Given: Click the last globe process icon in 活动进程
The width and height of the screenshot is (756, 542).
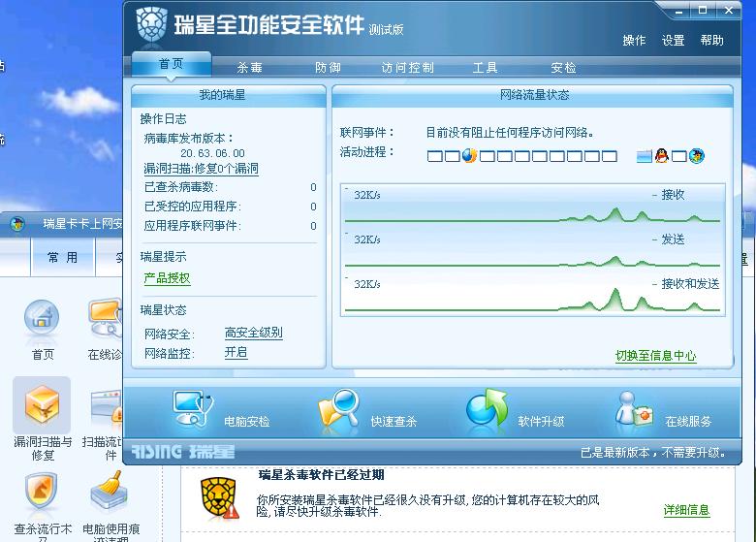Looking at the screenshot, I should click(x=697, y=156).
